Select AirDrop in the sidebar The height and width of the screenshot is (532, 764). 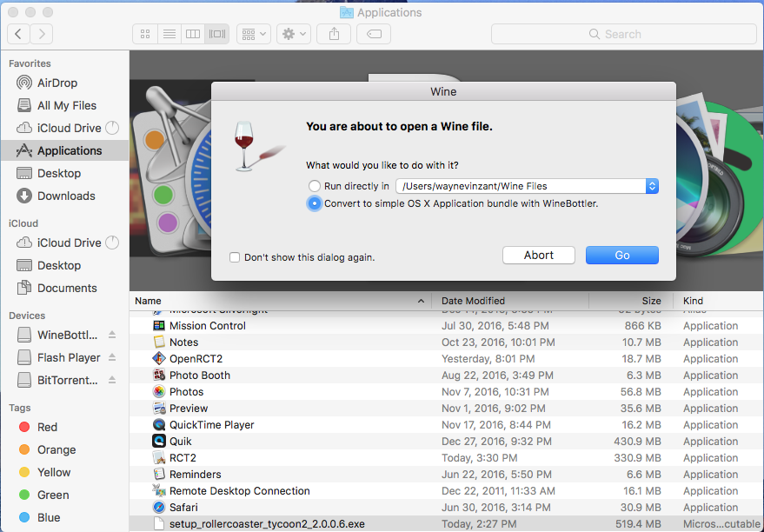tap(64, 83)
